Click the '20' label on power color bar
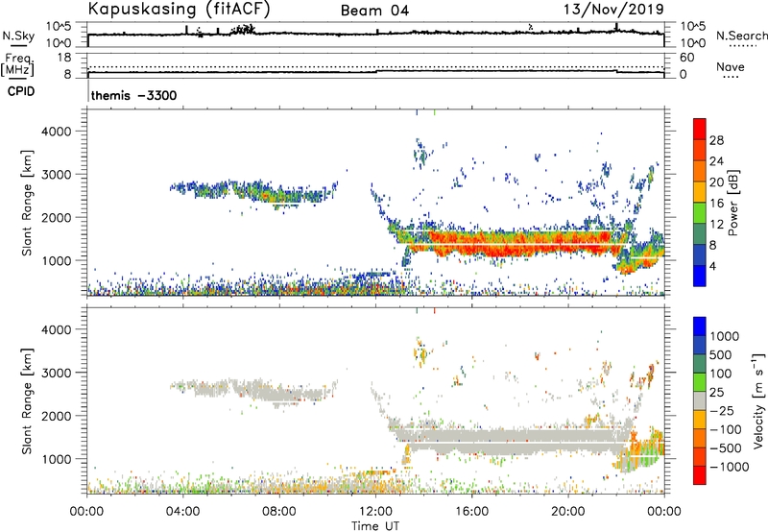This screenshot has height=532, width=768. (x=716, y=182)
